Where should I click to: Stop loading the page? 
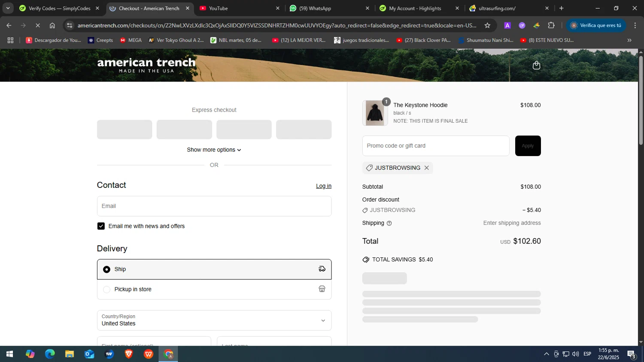(38, 25)
